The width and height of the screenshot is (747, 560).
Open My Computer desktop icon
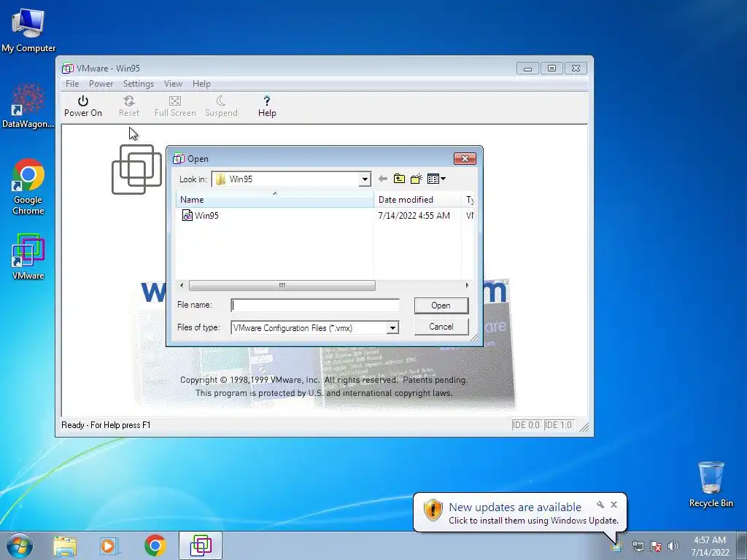tap(28, 29)
